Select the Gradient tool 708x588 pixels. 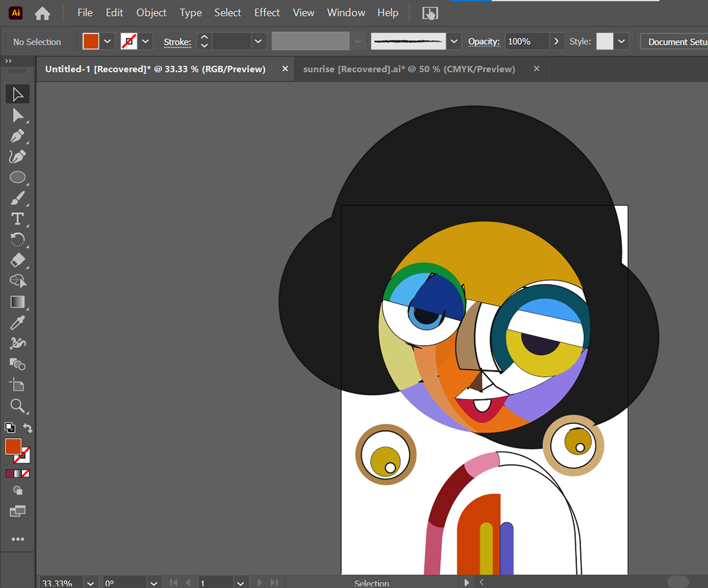tap(18, 301)
